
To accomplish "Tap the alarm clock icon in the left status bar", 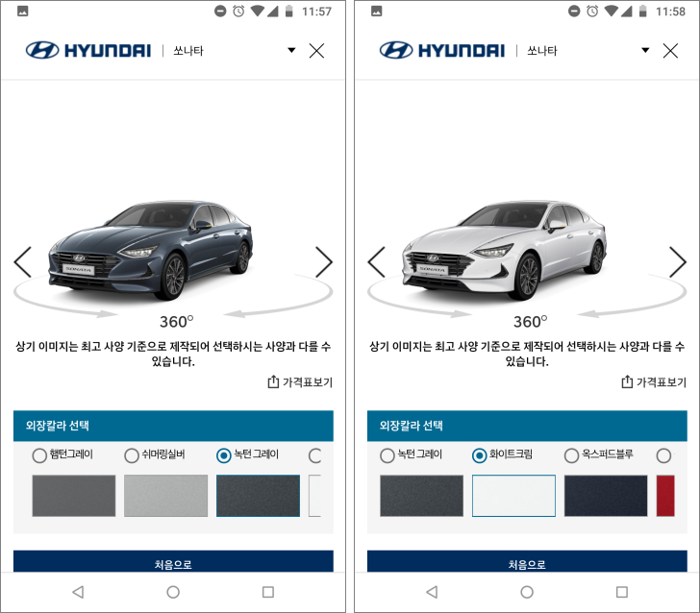I will click(x=238, y=12).
